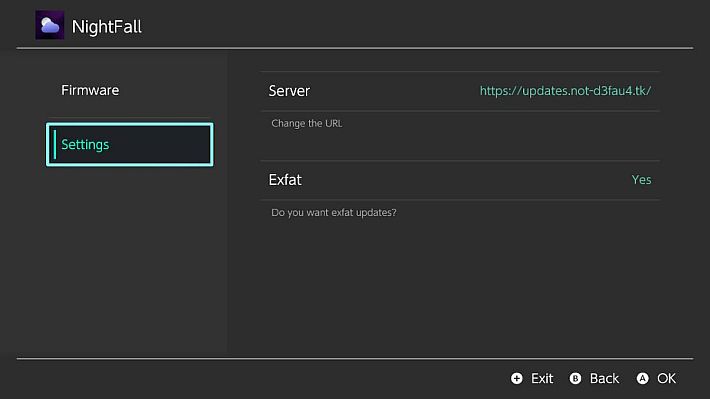Click the NightFall cloud app icon
This screenshot has width=710, height=399.
[50, 25]
